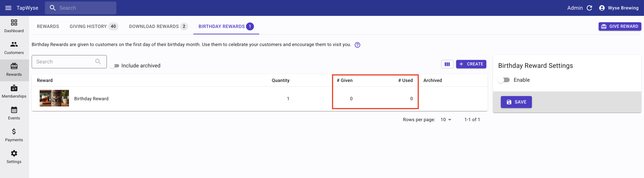Open Memberships in the sidebar
The height and width of the screenshot is (178, 644).
14,91
